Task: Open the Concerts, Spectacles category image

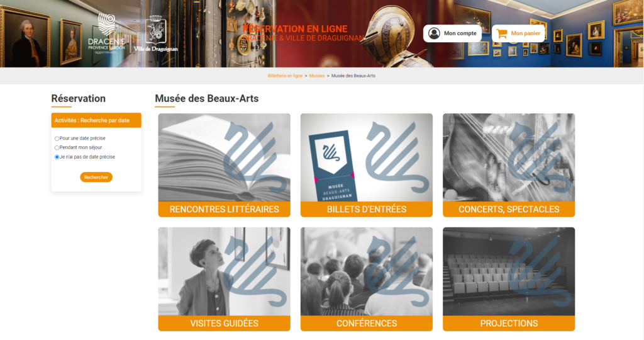Action: pos(509,157)
